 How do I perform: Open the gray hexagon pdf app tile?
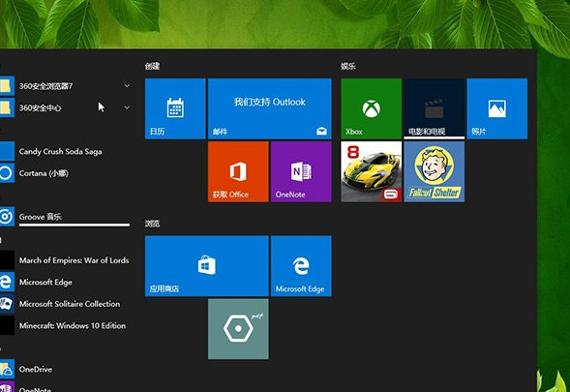point(238,329)
